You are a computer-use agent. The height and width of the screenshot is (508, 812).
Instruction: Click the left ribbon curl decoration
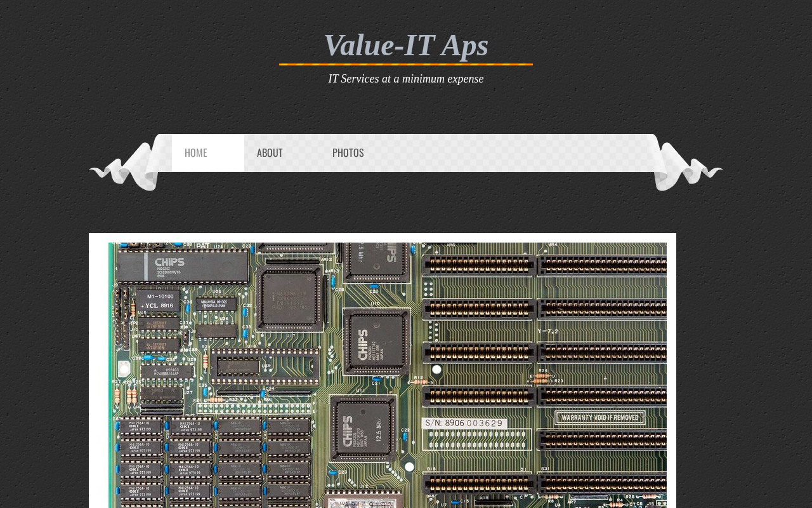point(127,168)
